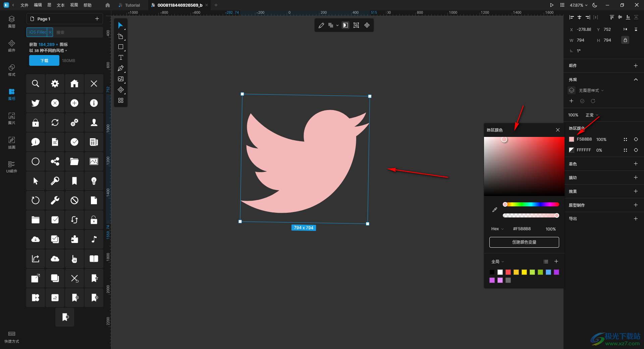Pick the lock icon from library

[x=36, y=122]
